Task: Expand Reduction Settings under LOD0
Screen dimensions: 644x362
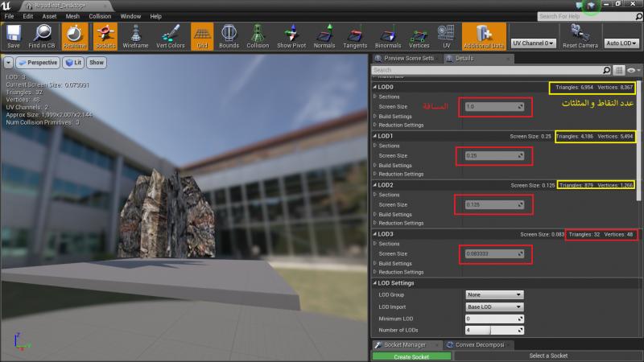Action: (375, 125)
